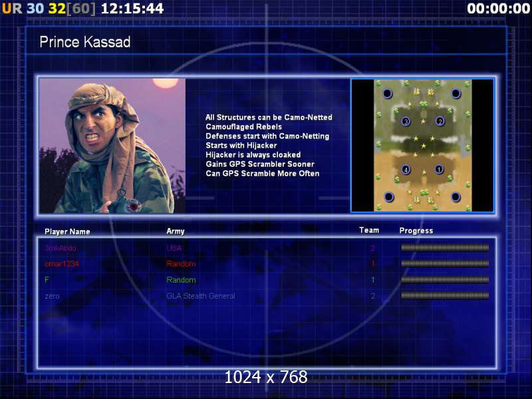The height and width of the screenshot is (399, 532).
Task: Select player name F
Action: (x=47, y=280)
